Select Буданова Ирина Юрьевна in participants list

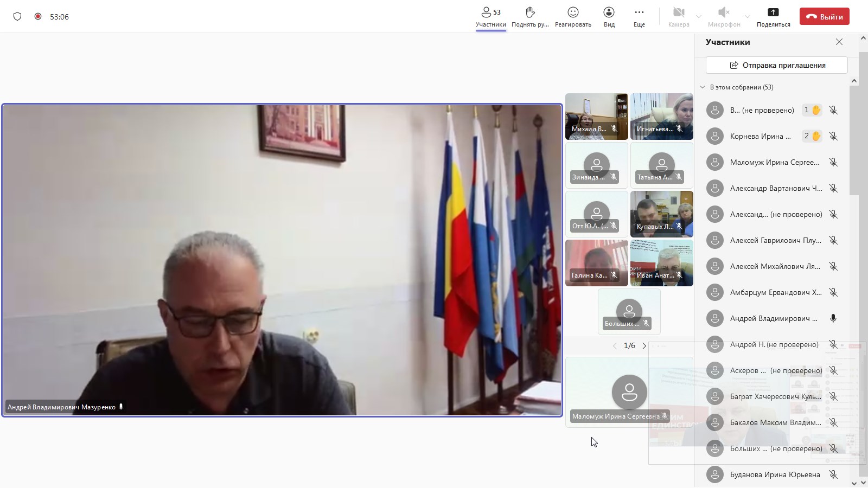pyautogui.click(x=775, y=474)
